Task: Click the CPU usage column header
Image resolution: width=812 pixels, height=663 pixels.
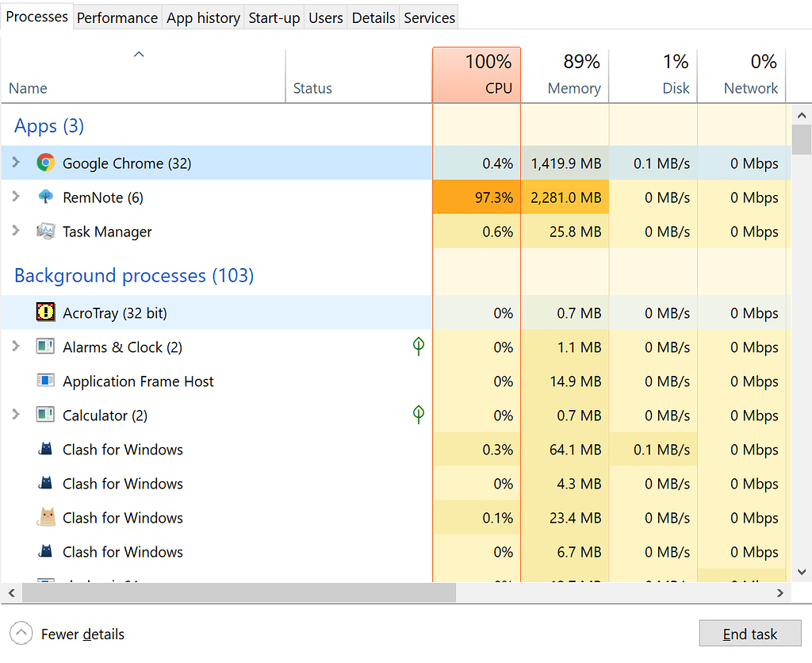Action: [476, 75]
